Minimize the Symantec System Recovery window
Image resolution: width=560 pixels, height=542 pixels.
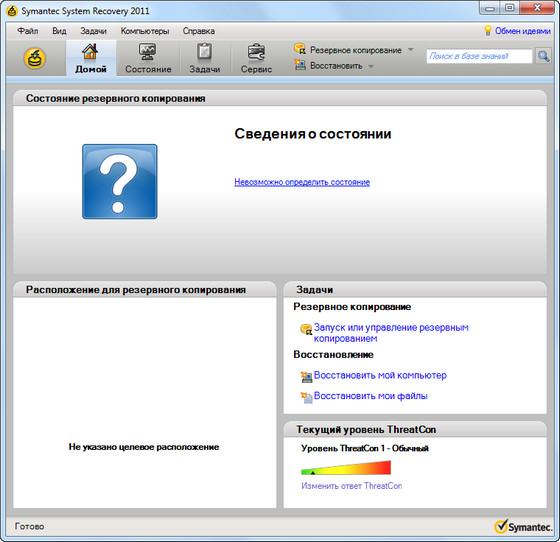pos(490,8)
